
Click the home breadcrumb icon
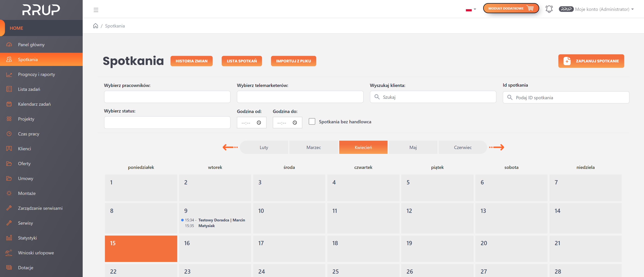pos(95,26)
